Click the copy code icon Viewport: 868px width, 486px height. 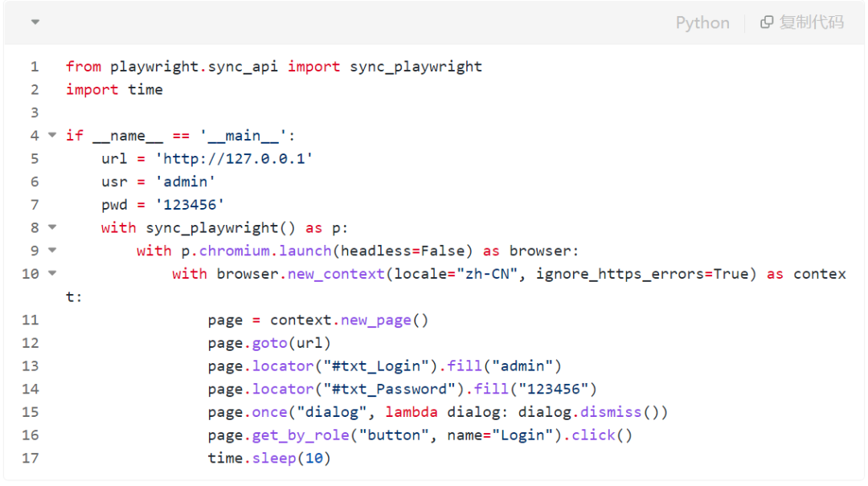pyautogui.click(x=766, y=22)
